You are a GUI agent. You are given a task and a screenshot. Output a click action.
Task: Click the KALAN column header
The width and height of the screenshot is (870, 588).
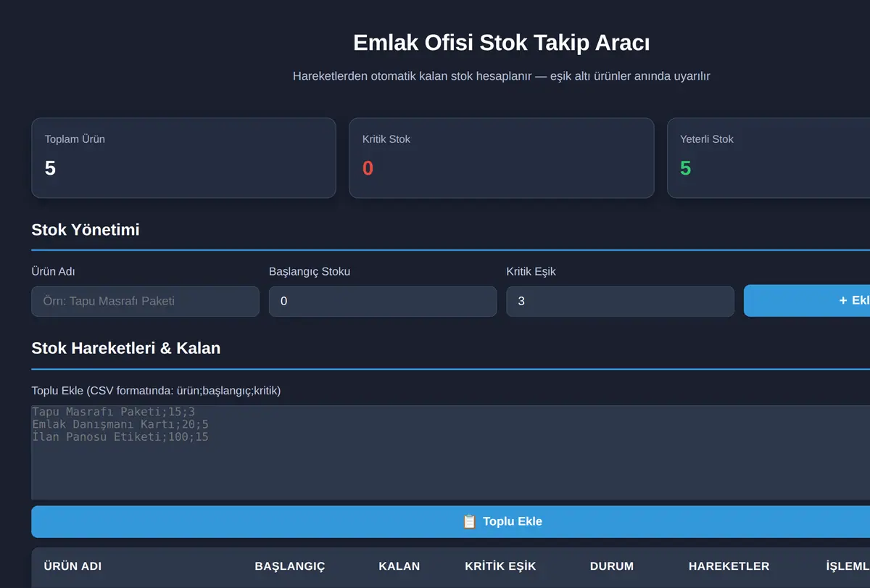(399, 566)
